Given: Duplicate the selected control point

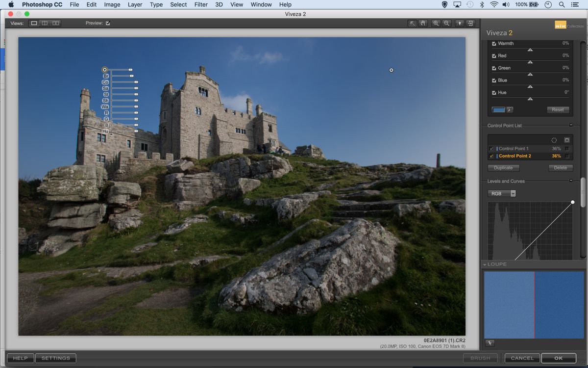Looking at the screenshot, I should tap(503, 167).
